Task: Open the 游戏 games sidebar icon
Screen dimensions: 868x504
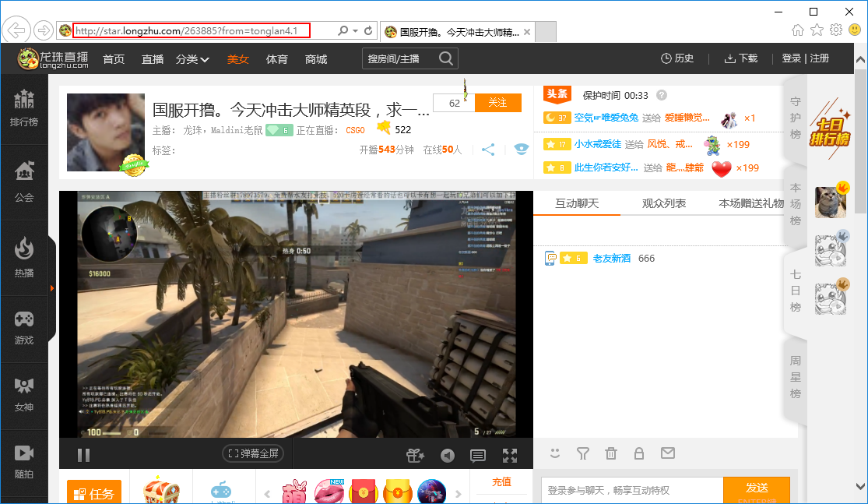Action: click(x=24, y=328)
